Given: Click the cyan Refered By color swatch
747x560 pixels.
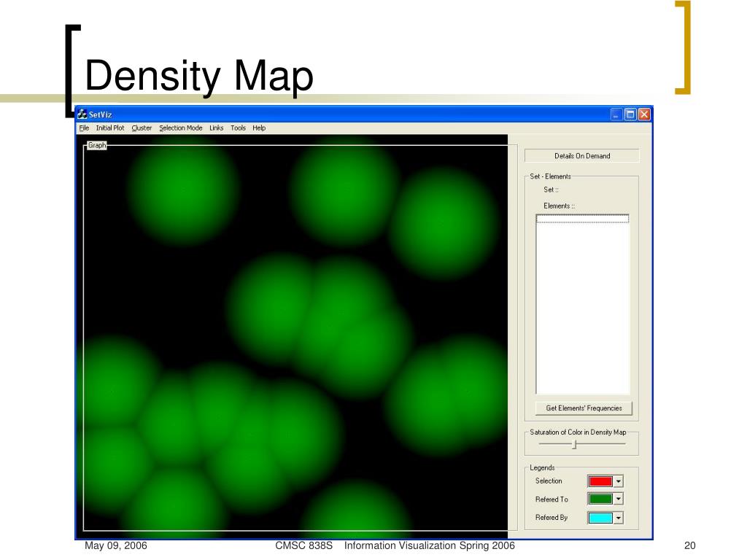Looking at the screenshot, I should click(600, 518).
